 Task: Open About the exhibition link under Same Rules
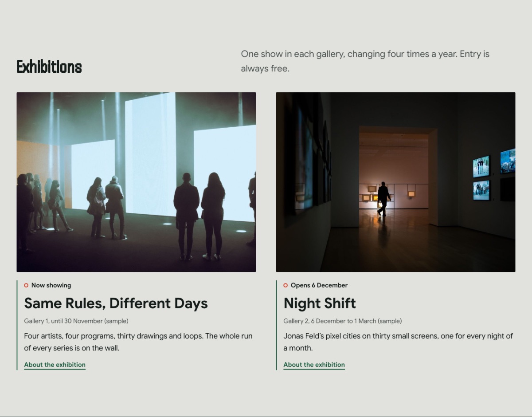coord(55,365)
